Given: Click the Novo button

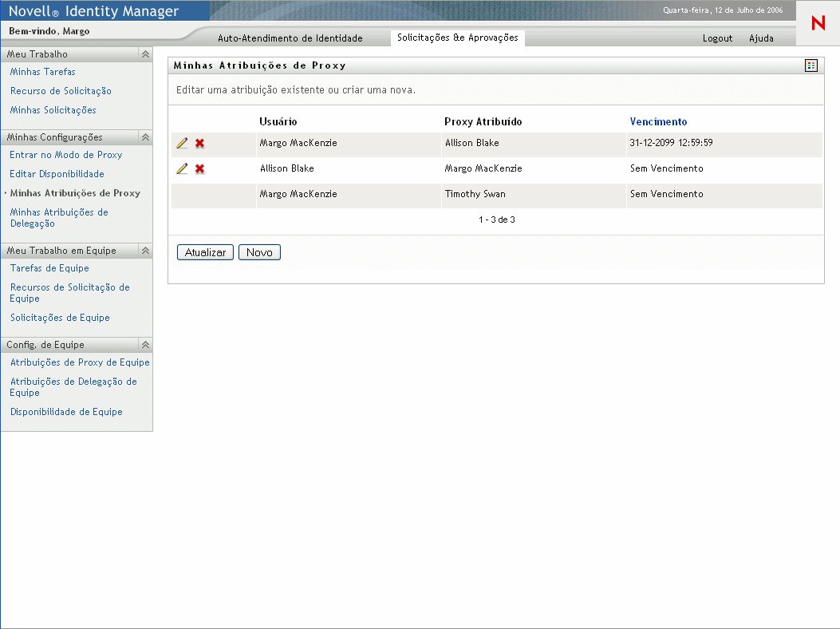Looking at the screenshot, I should 259,252.
